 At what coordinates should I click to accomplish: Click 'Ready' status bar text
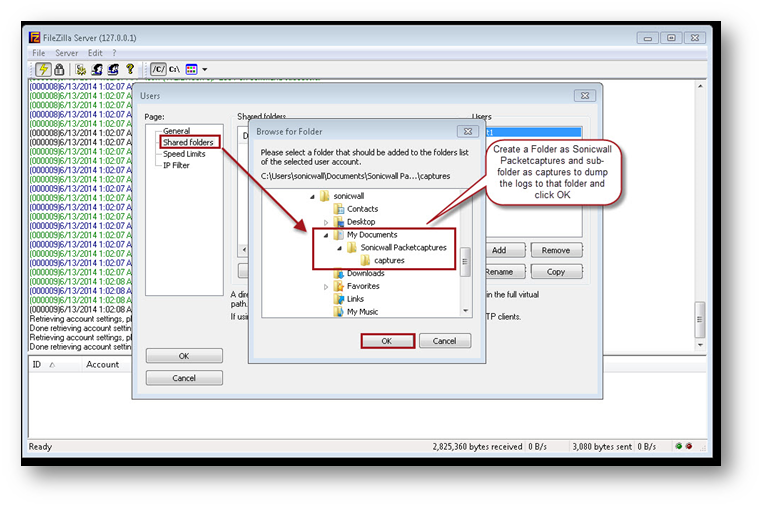pyautogui.click(x=40, y=447)
